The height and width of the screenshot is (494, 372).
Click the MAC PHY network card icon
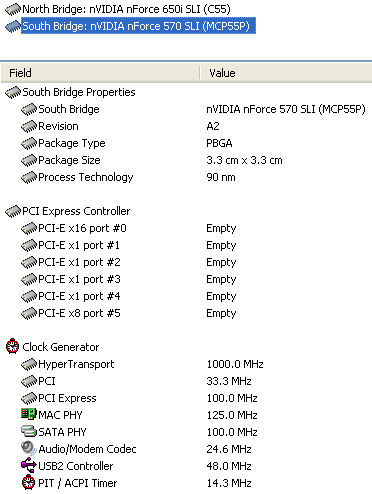click(29, 414)
